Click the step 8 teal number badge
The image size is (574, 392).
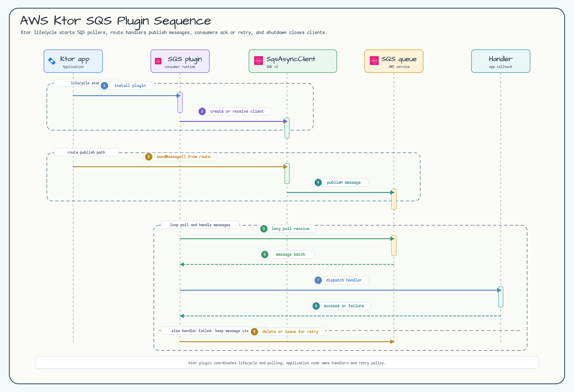click(316, 306)
